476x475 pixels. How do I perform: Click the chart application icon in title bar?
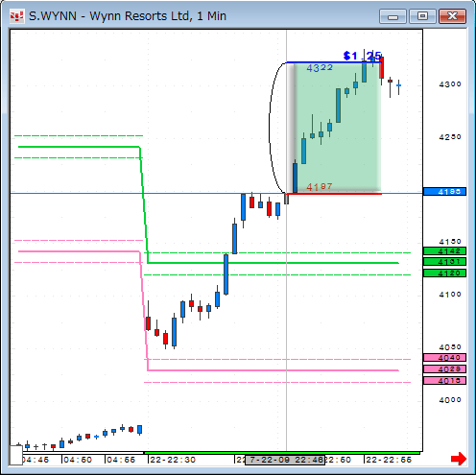(x=16, y=16)
